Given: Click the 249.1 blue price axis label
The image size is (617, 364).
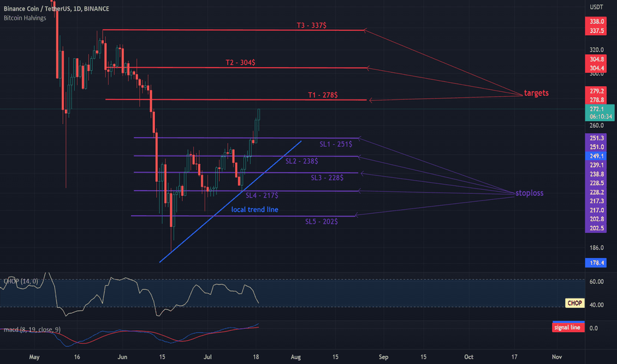Looking at the screenshot, I should click(x=596, y=156).
